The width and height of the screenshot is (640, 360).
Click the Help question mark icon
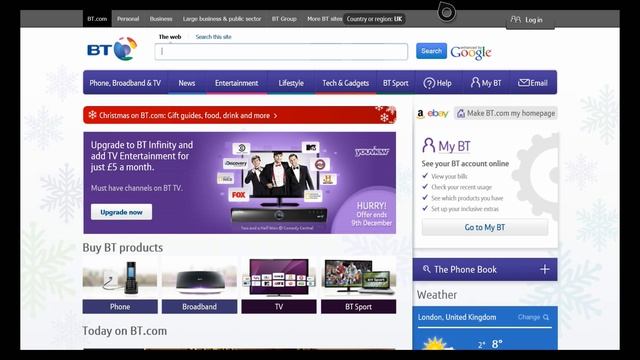point(429,83)
